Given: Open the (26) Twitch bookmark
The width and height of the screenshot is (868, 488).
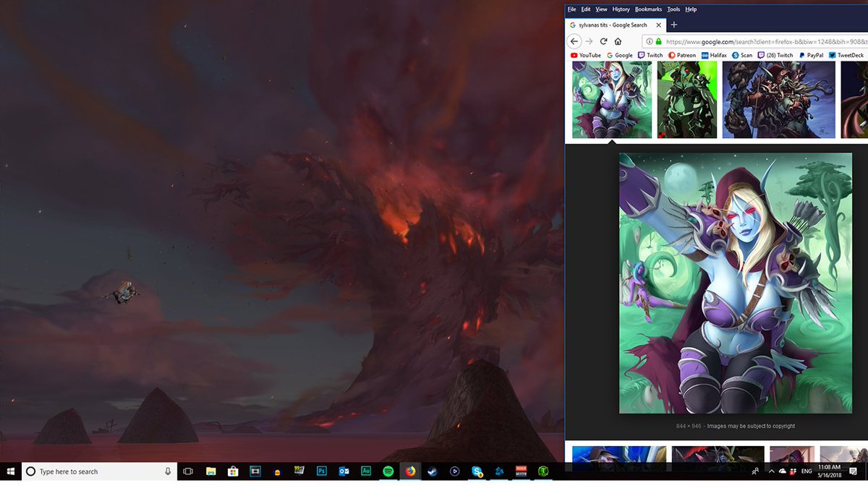Looking at the screenshot, I should click(775, 55).
